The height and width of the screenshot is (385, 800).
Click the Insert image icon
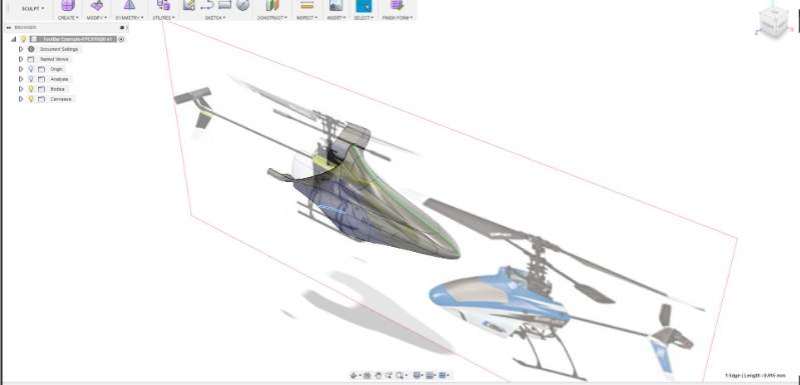click(x=335, y=5)
